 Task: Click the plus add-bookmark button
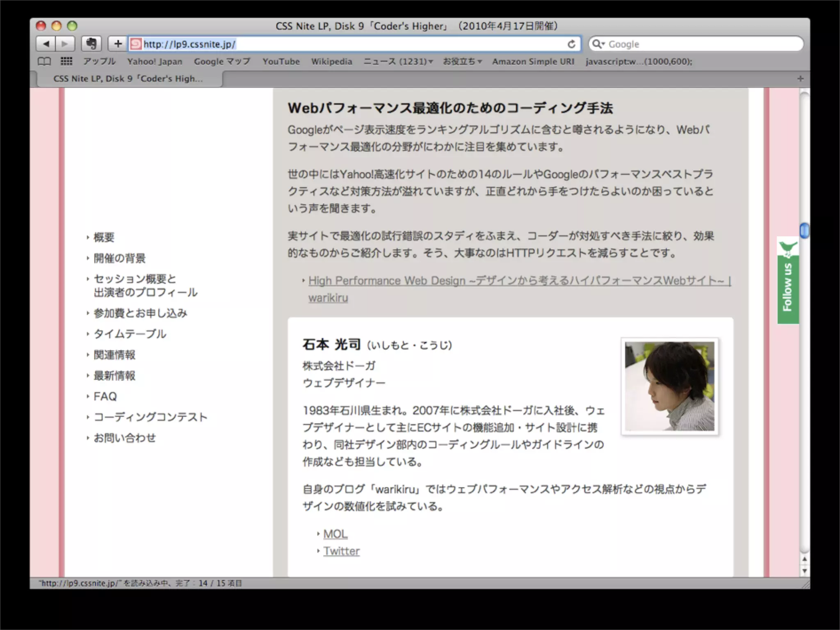[x=118, y=44]
